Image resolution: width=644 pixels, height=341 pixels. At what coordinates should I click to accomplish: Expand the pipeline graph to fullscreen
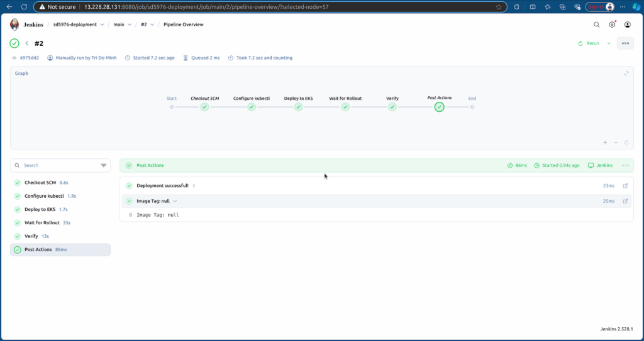pos(626,73)
